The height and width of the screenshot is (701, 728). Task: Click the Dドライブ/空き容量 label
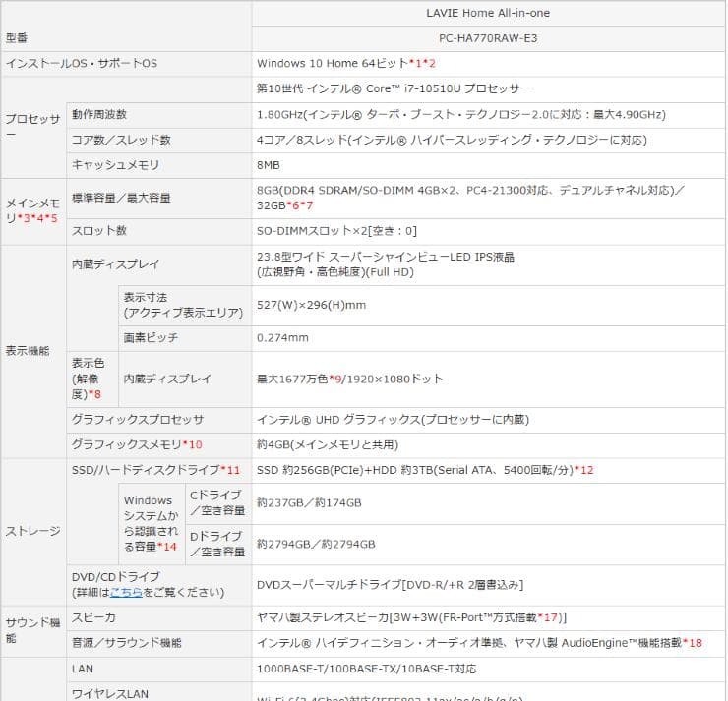[217, 545]
